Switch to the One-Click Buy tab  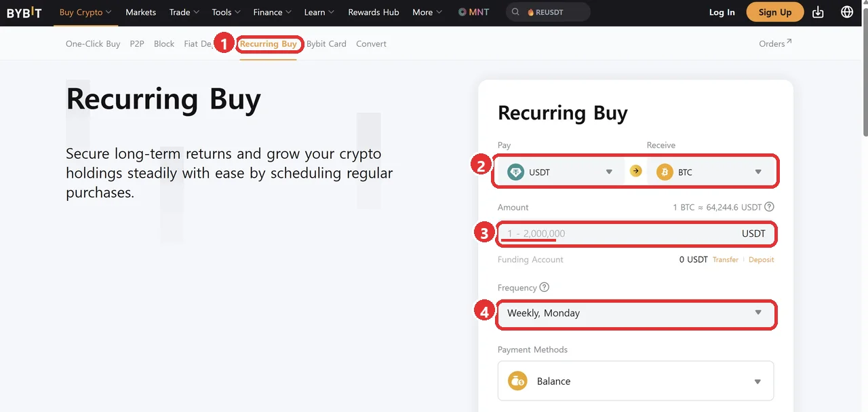pyautogui.click(x=93, y=43)
